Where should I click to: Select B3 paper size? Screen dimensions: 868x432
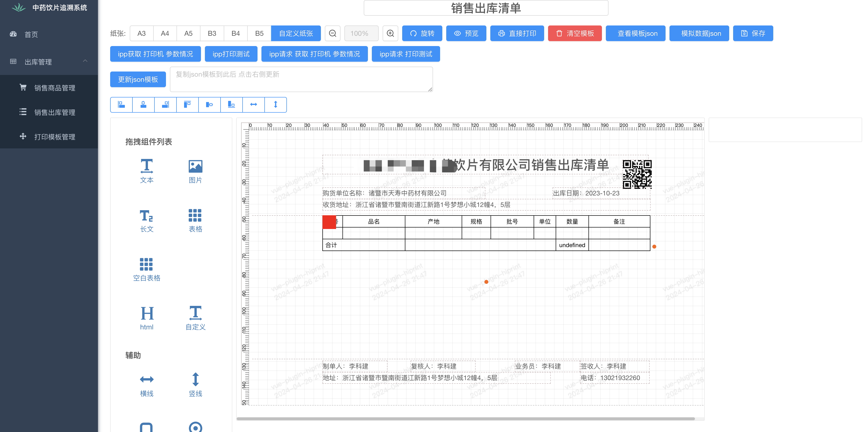[212, 33]
